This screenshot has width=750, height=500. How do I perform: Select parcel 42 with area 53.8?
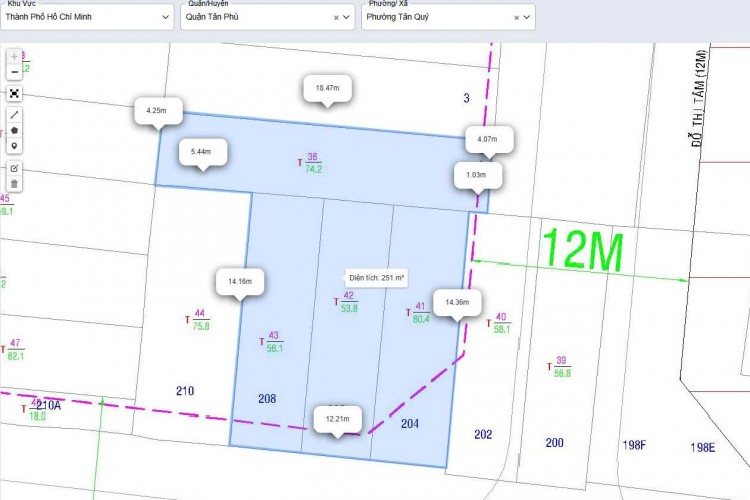pos(346,302)
